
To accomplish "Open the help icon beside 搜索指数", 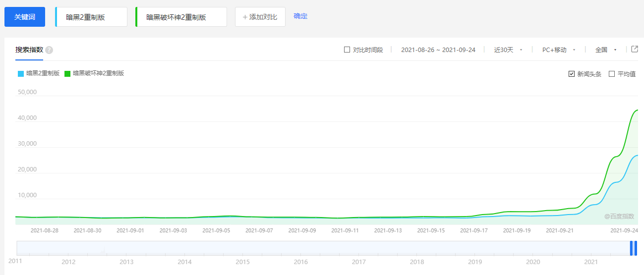I will coord(49,50).
